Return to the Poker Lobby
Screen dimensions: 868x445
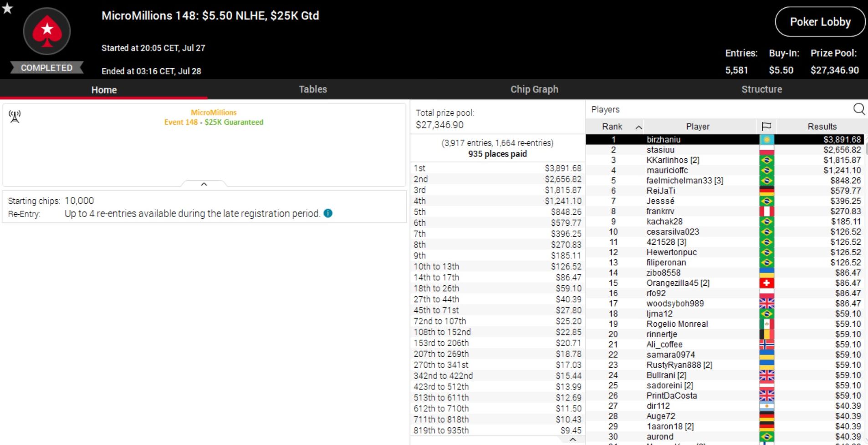pos(820,22)
